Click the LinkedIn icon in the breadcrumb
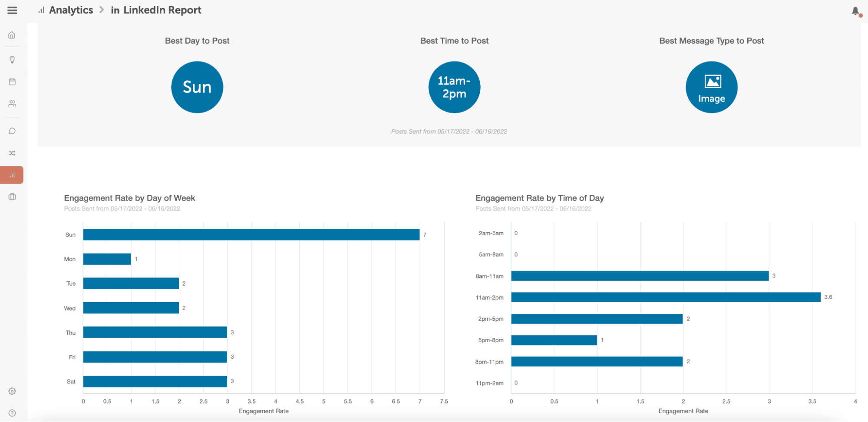This screenshot has width=868, height=422. pyautogui.click(x=115, y=10)
